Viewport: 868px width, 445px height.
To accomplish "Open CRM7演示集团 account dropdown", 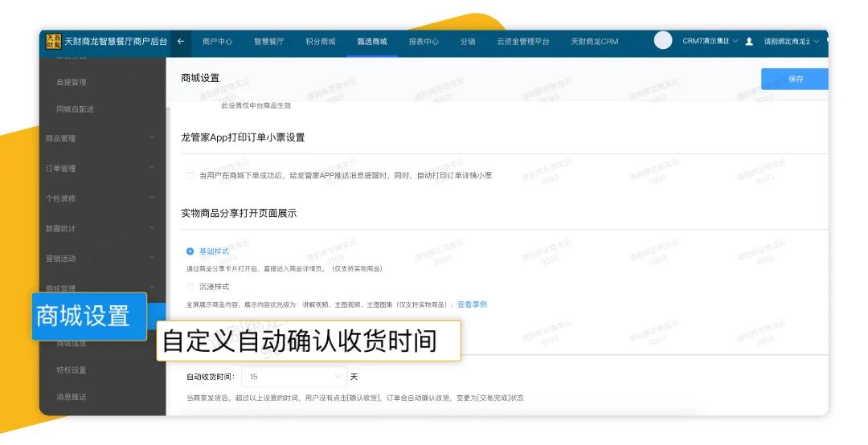I will coord(710,41).
